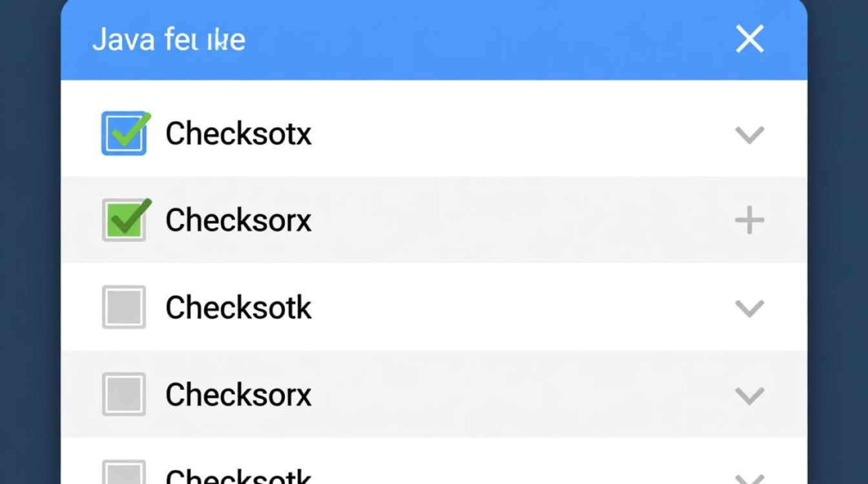Check the unchecked Checksorx checkbox

[123, 395]
